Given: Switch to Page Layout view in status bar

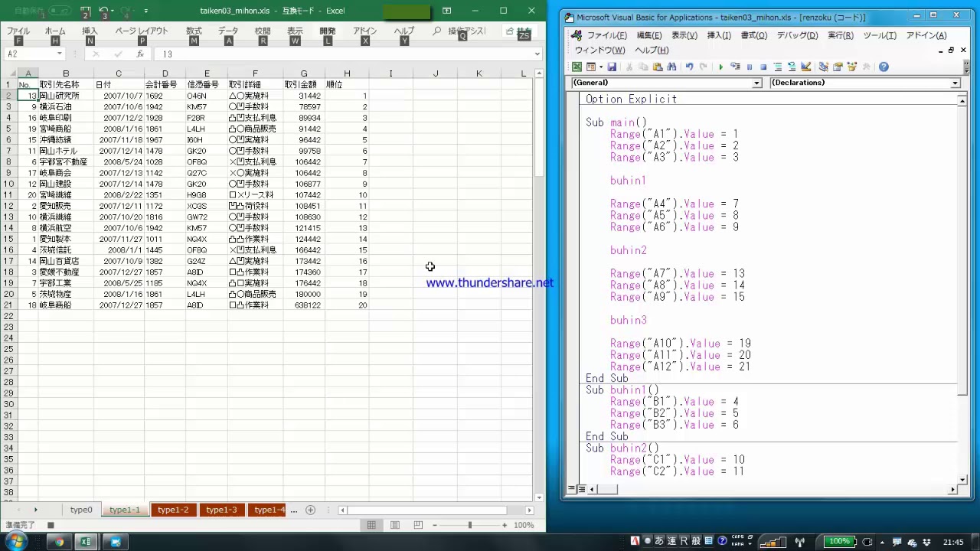Looking at the screenshot, I should [x=395, y=525].
